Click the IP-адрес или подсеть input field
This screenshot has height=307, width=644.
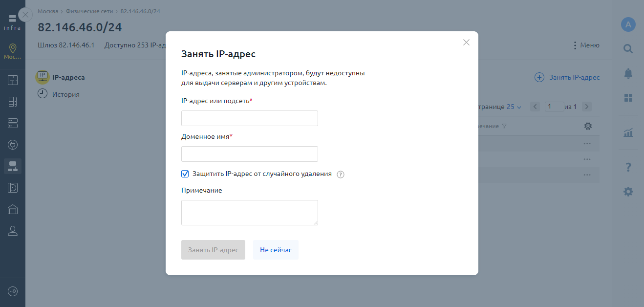tap(249, 118)
